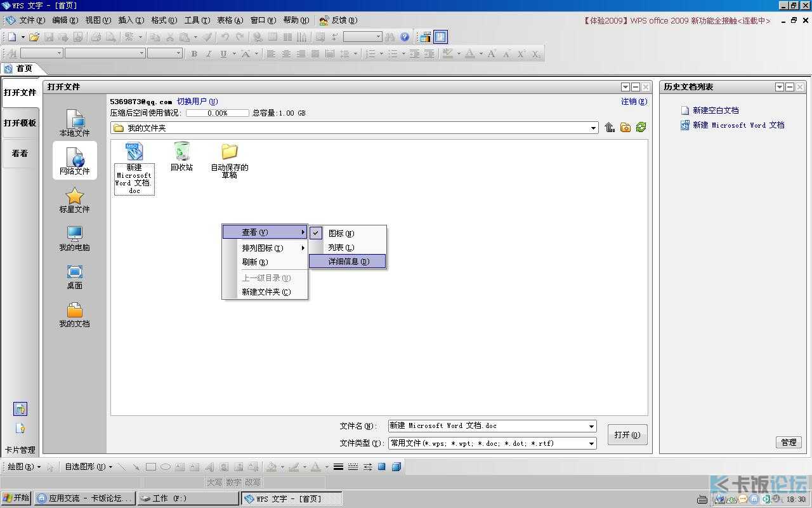
Task: Click the Arrow style icon in drawing toolbar
Action: pos(367,467)
